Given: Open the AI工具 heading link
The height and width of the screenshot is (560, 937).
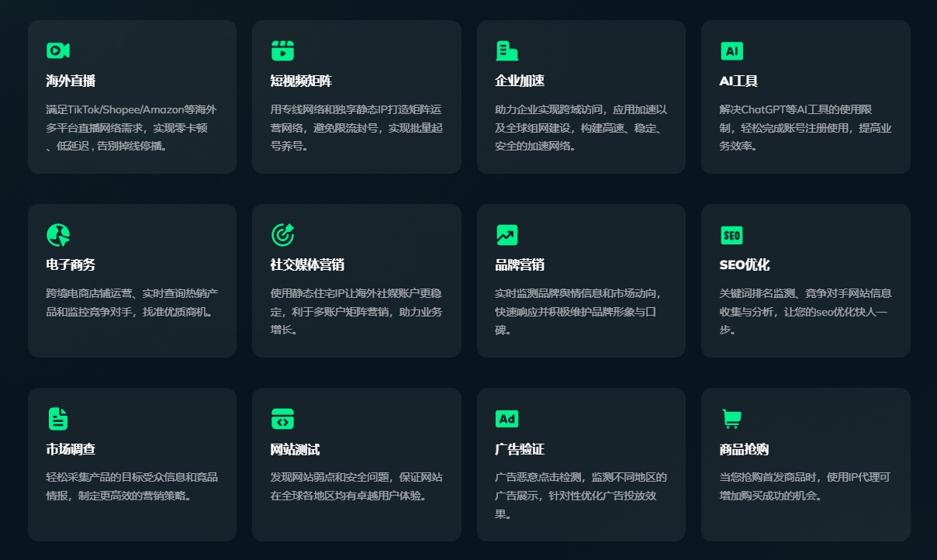Looking at the screenshot, I should click(x=738, y=81).
